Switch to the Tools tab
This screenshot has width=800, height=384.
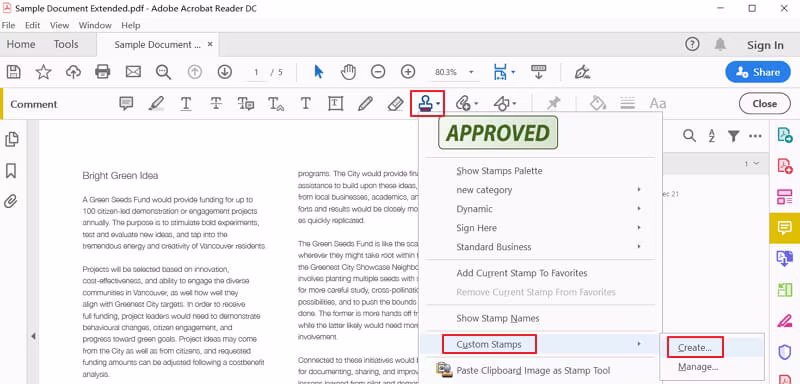coord(66,44)
